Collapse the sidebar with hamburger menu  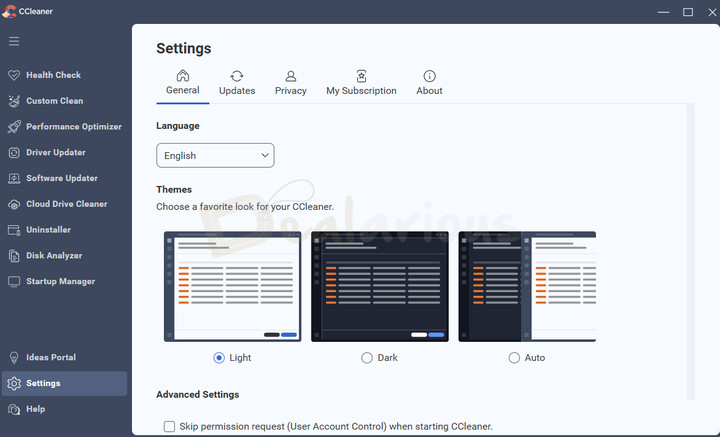click(x=14, y=41)
